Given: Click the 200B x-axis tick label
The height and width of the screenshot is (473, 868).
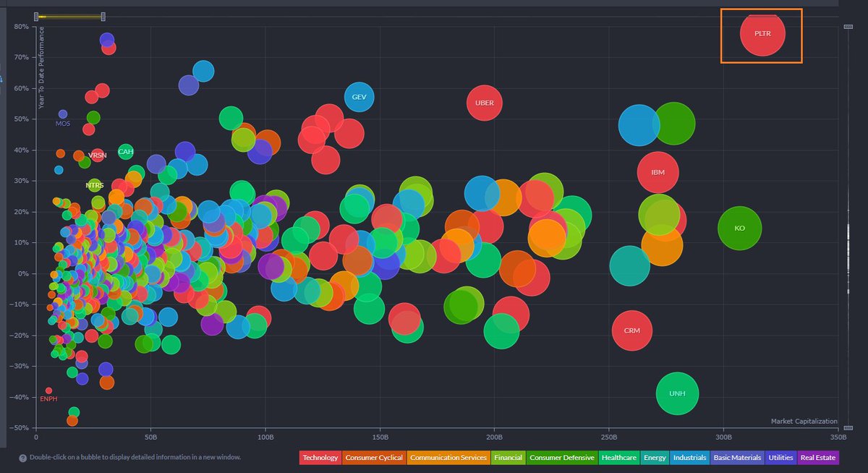Looking at the screenshot, I should (494, 438).
